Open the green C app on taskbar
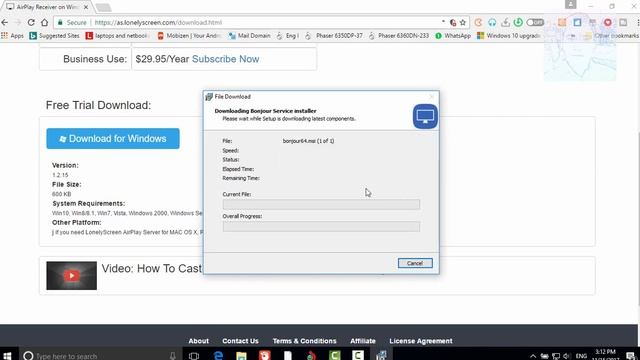Screen dimensions: 640x360 tap(335, 356)
